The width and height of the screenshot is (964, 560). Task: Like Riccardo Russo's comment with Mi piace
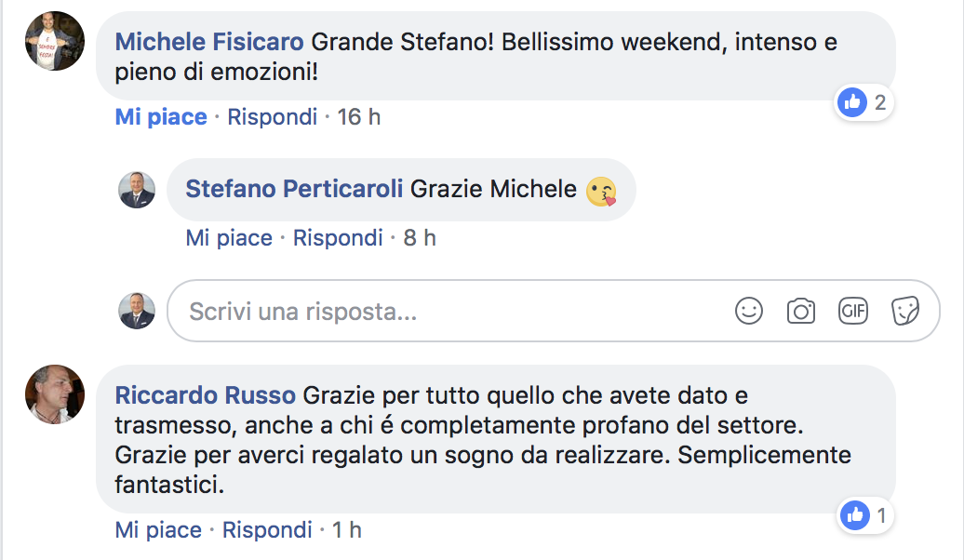[158, 530]
